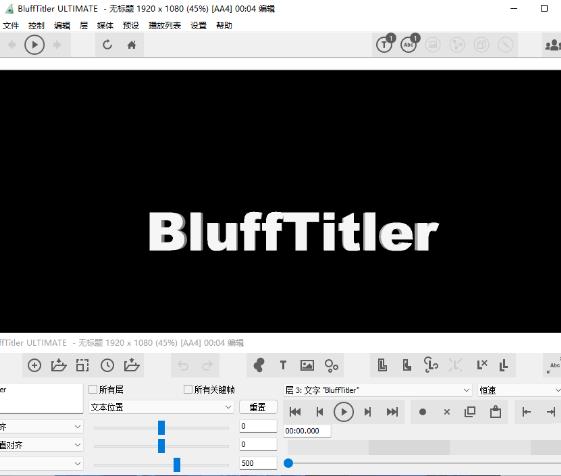Image resolution: width=561 pixels, height=476 pixels.
Task: Click the time field showing 00:00.000
Action: coord(307,431)
